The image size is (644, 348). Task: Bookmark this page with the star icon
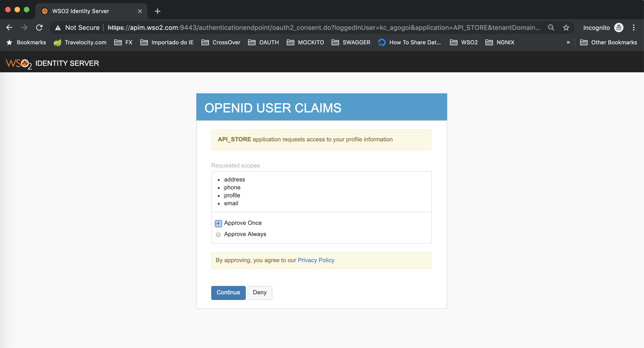(566, 28)
